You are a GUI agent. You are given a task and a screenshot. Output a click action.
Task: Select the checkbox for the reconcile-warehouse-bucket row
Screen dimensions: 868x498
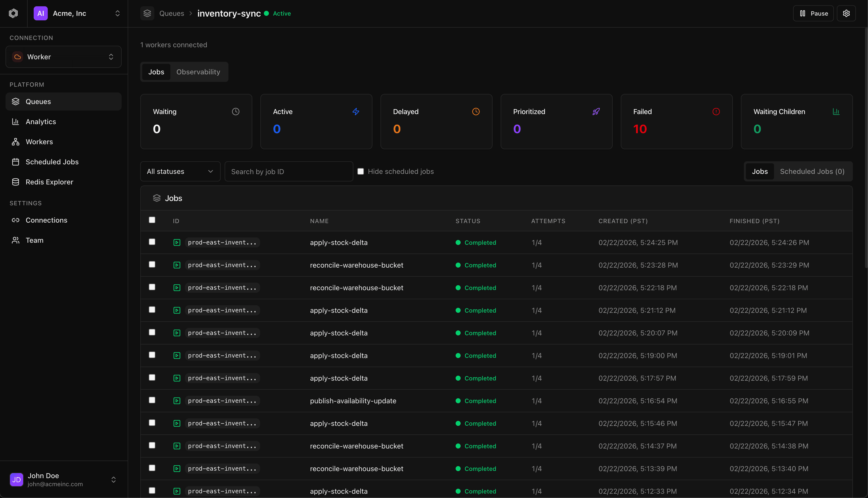(152, 264)
